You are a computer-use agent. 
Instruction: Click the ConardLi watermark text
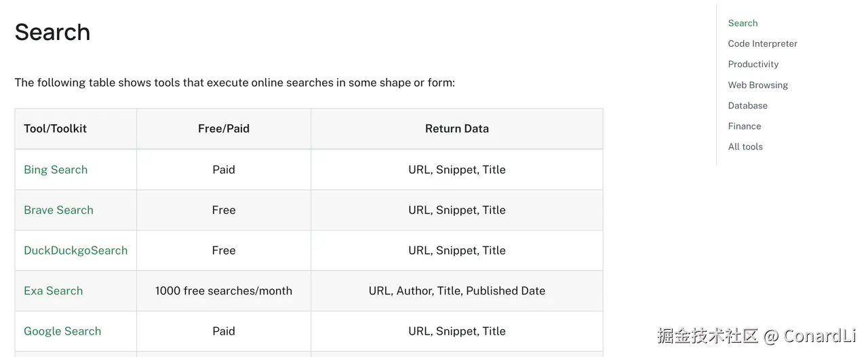click(x=819, y=335)
